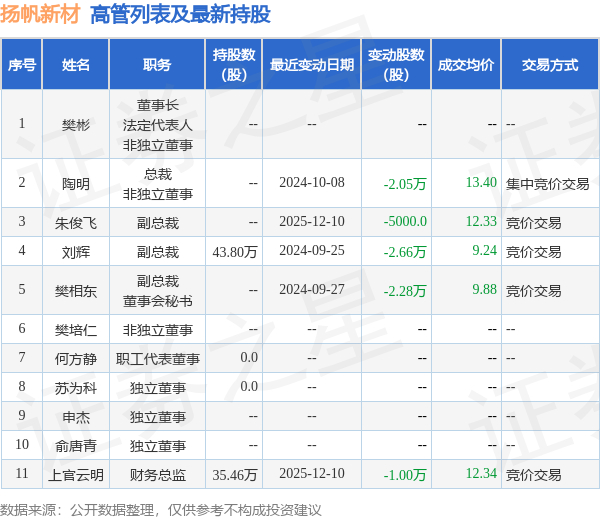Click the 高管列表及最新持股 heading
Viewport: 600px width, 519px height.
(x=180, y=15)
